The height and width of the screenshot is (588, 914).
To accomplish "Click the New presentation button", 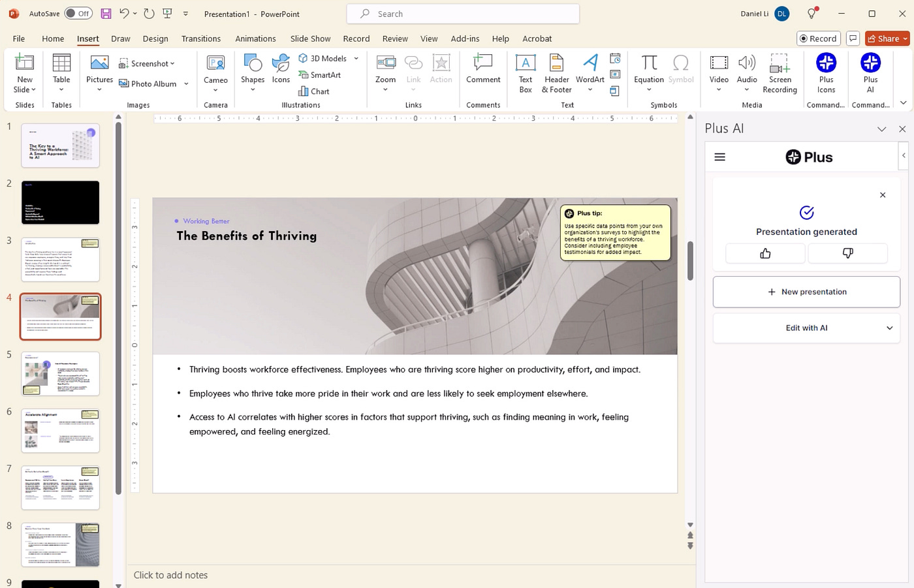I will [806, 291].
